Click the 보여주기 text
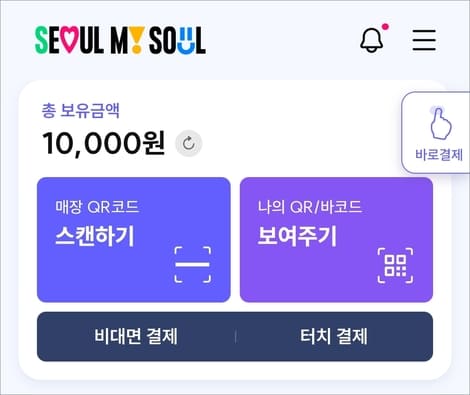The width and height of the screenshot is (470, 395). 297,236
